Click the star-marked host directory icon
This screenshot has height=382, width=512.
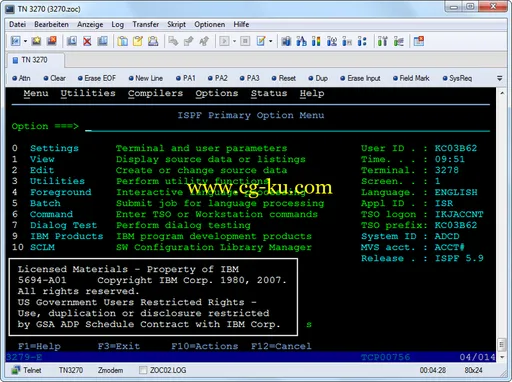coord(36,41)
